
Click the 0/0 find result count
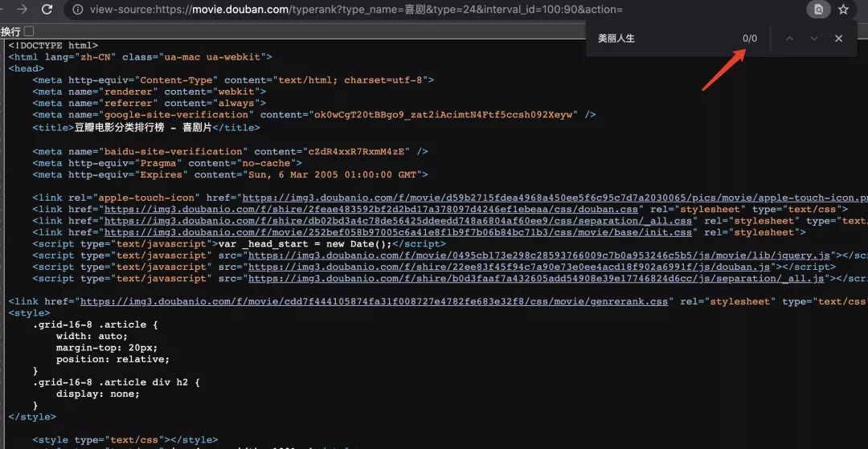(750, 39)
